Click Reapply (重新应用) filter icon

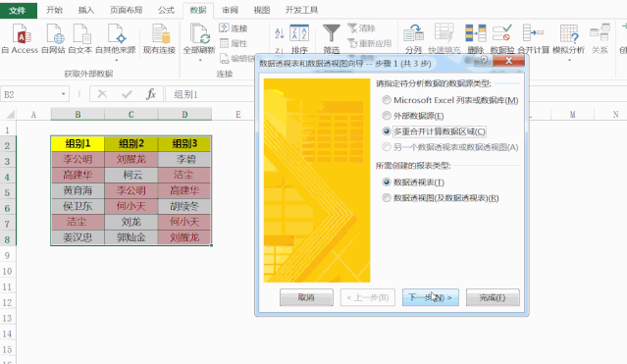pos(369,43)
